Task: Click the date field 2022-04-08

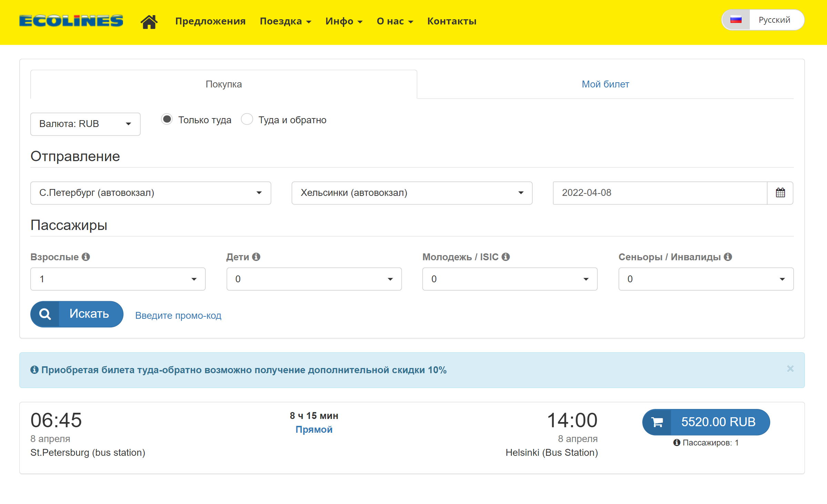Action: tap(660, 193)
